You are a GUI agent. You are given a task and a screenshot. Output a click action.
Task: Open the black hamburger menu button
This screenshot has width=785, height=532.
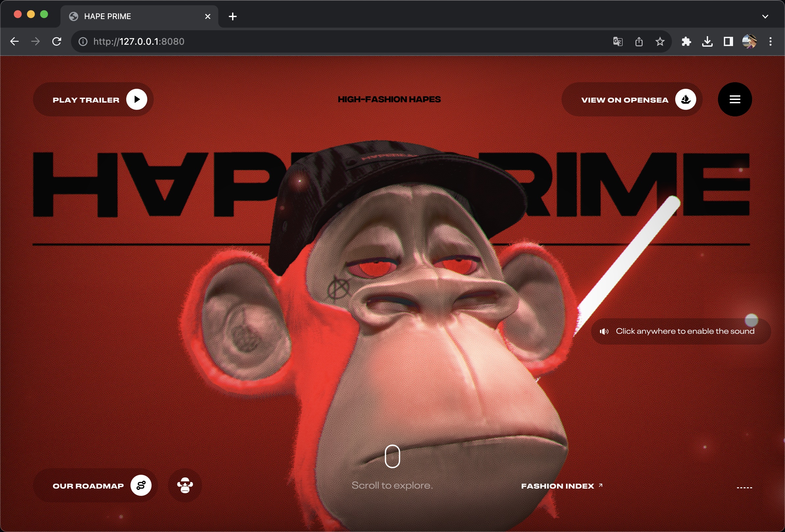pyautogui.click(x=735, y=99)
